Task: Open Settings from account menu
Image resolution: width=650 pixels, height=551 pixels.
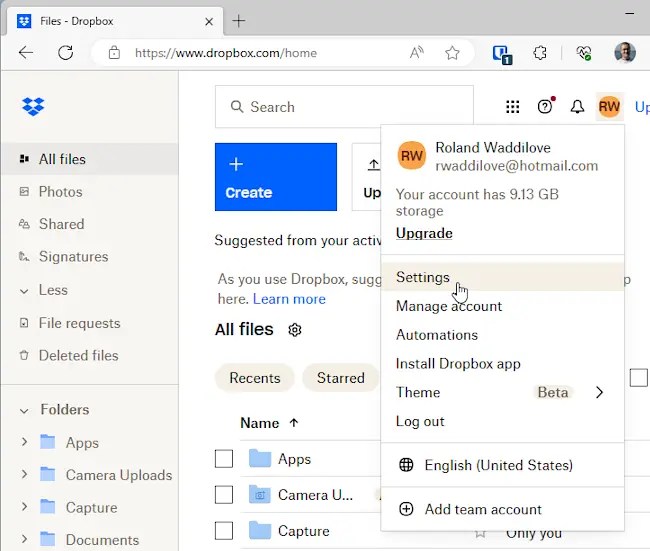Action: click(502, 277)
